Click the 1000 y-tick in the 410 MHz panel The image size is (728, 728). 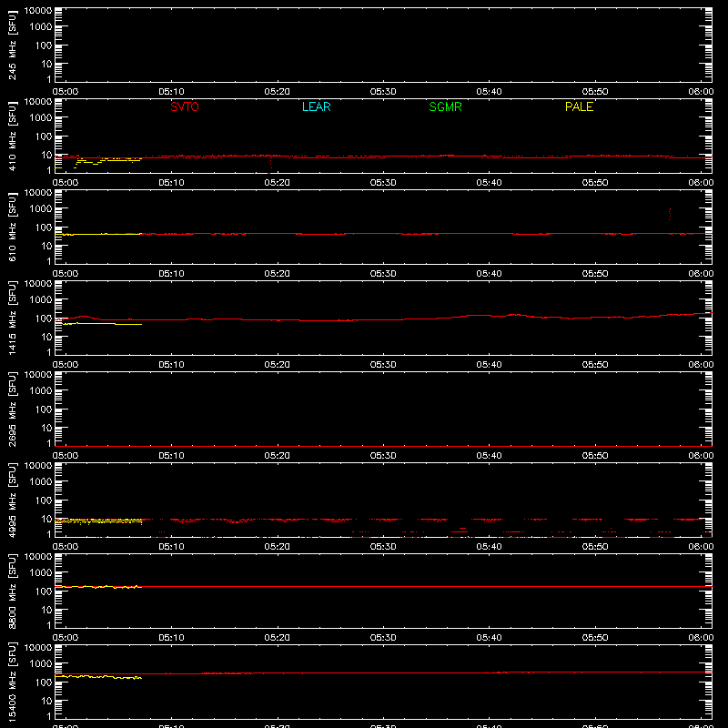(41, 118)
